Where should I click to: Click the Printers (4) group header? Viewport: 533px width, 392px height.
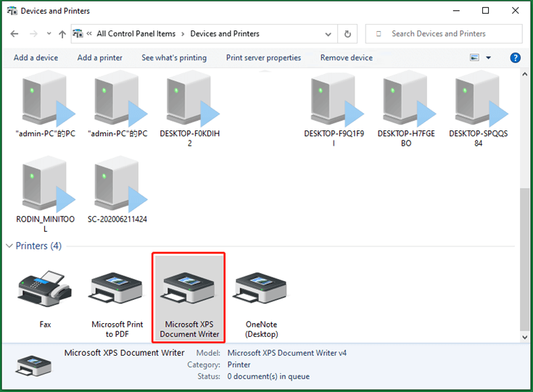(x=38, y=246)
